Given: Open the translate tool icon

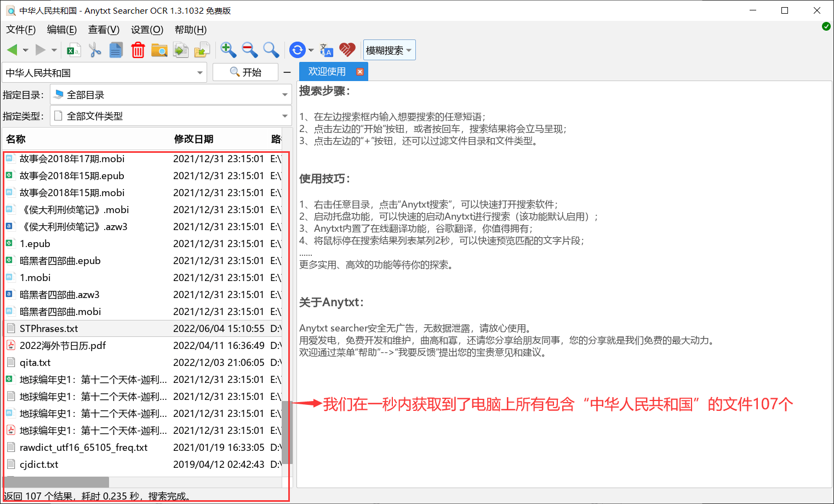Looking at the screenshot, I should click(x=326, y=50).
